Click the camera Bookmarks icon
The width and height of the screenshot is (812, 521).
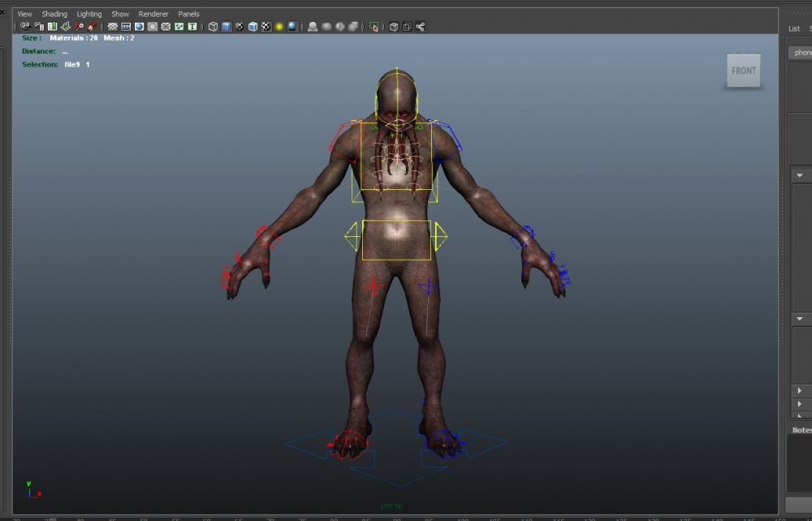[52, 27]
